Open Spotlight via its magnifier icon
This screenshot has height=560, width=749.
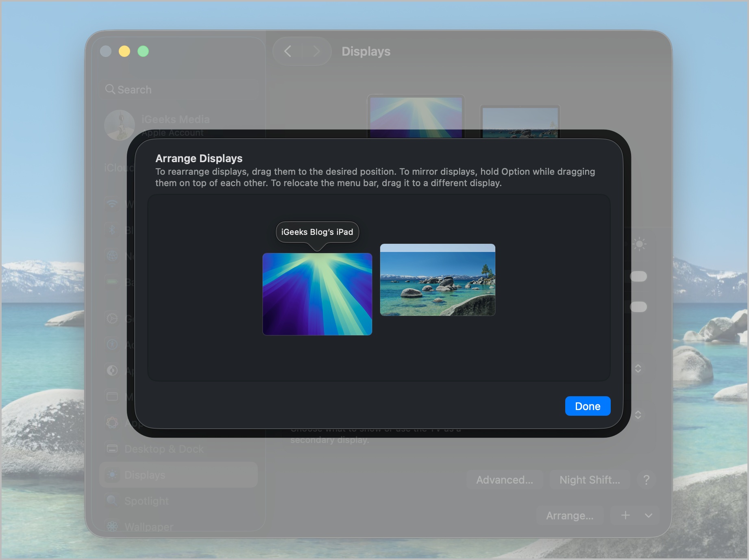point(112,501)
